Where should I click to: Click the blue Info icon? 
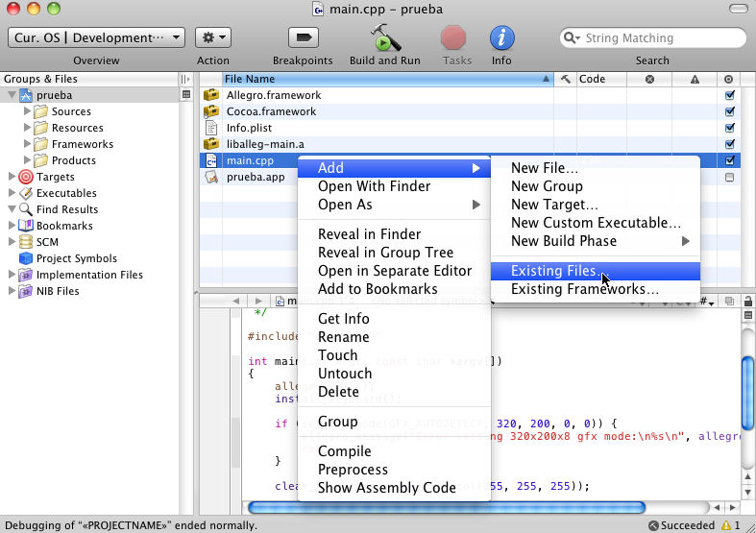click(x=501, y=38)
